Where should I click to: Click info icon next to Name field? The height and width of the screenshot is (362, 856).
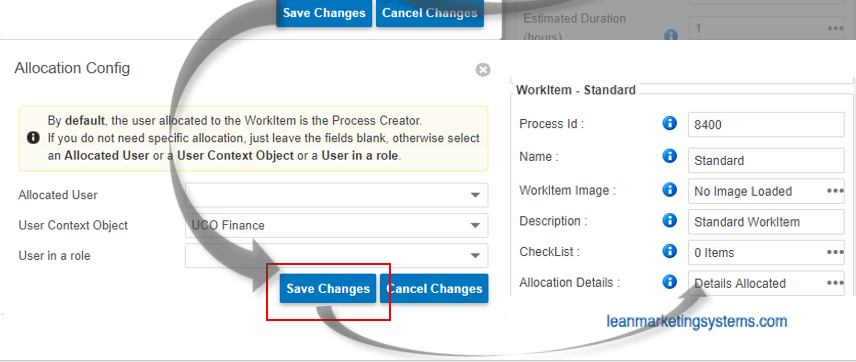(669, 157)
